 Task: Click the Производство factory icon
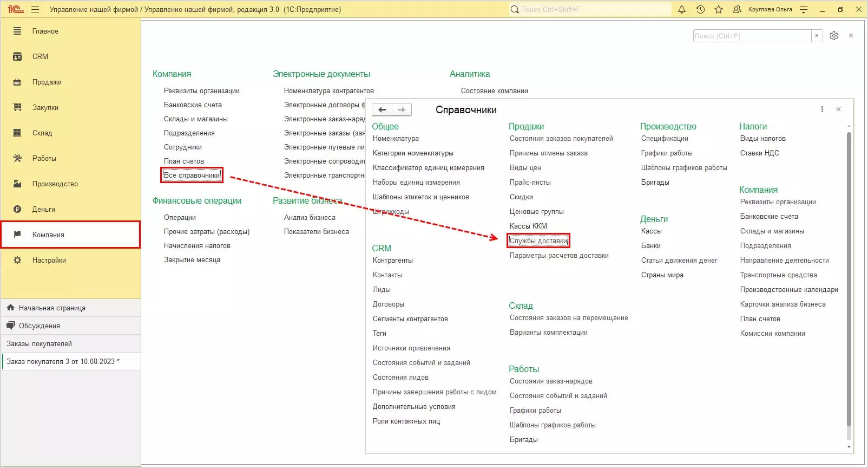17,184
